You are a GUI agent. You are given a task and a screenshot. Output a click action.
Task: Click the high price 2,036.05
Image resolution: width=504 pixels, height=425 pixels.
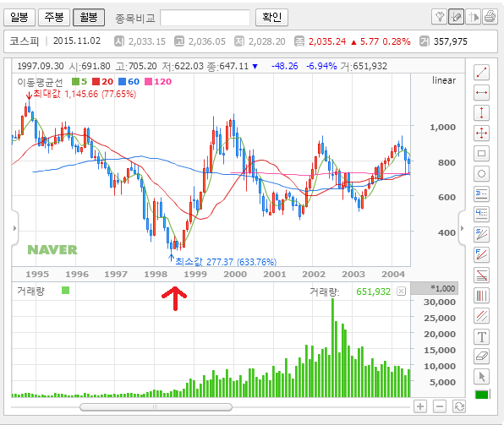coord(207,41)
